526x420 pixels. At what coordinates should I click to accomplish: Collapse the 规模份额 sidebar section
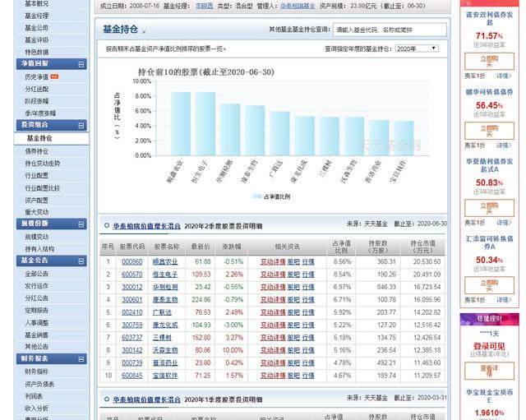tap(81, 224)
